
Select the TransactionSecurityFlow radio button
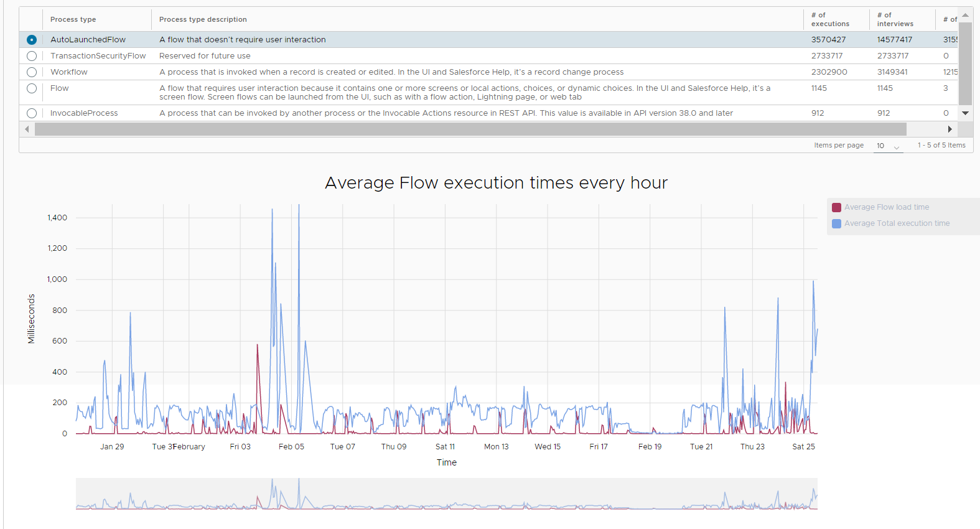[x=32, y=56]
